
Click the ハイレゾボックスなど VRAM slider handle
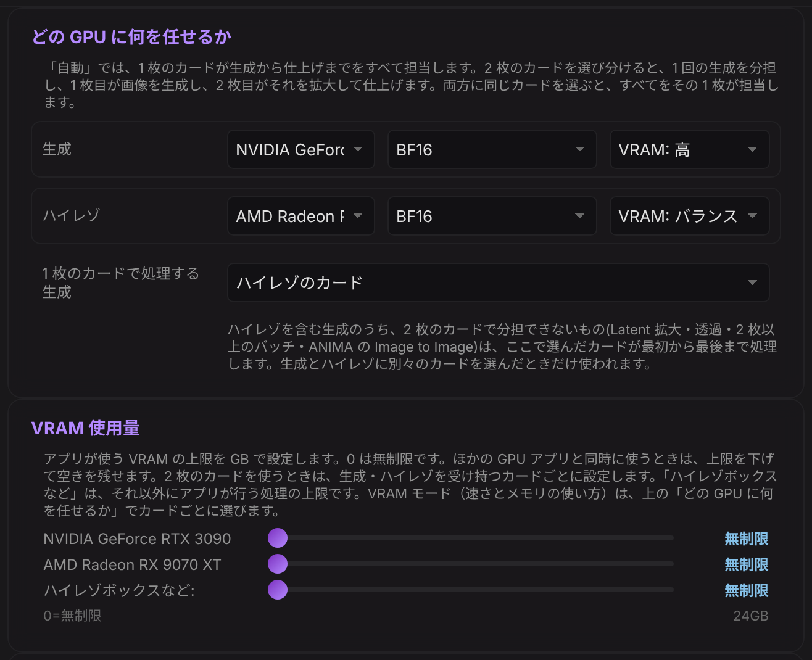click(278, 590)
